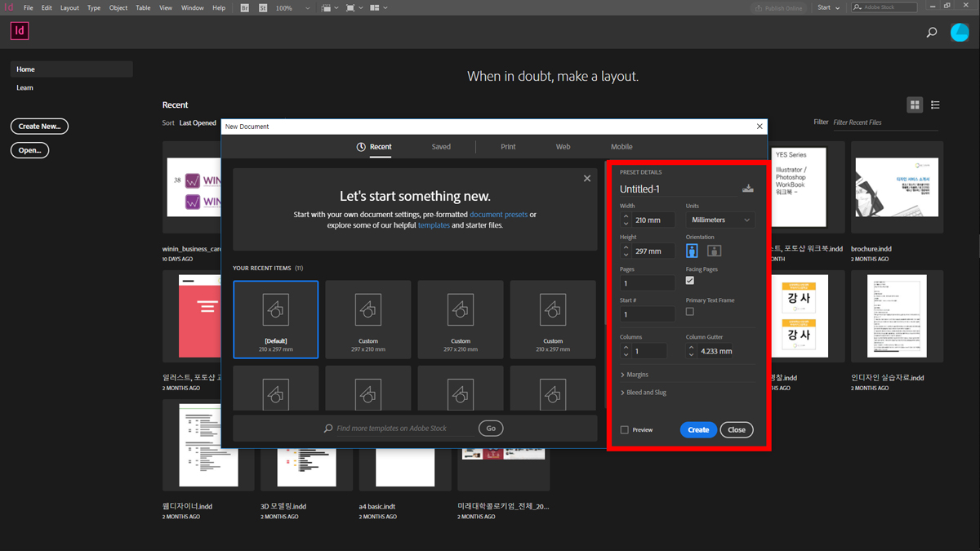Dismiss the 'Let's start something new' banner

point(586,178)
